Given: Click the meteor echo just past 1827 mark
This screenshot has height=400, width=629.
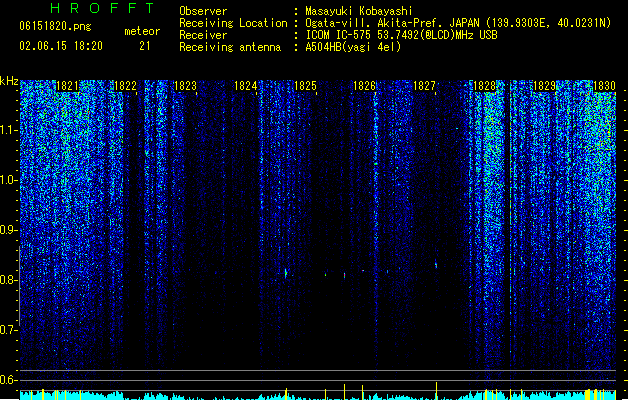Looking at the screenshot, I should point(436,264).
